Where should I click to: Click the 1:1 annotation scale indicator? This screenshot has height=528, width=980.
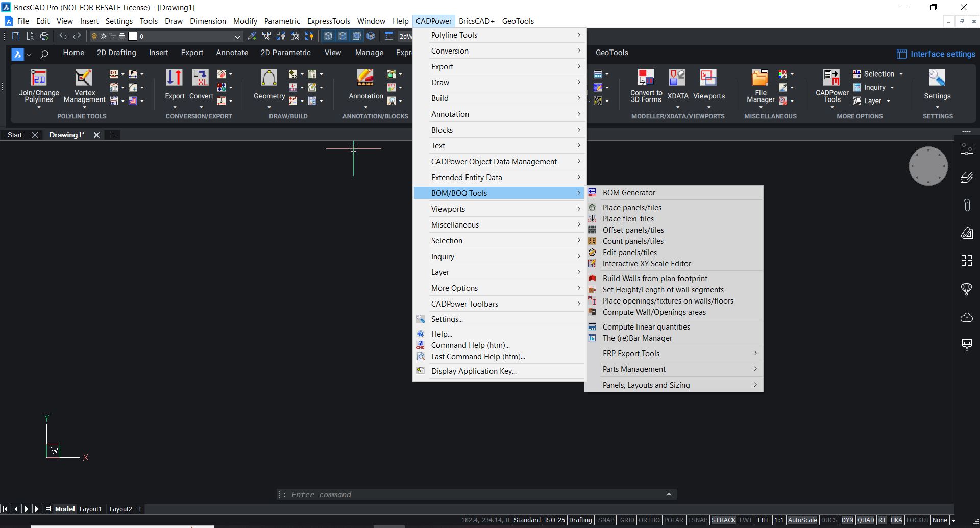tap(778, 520)
